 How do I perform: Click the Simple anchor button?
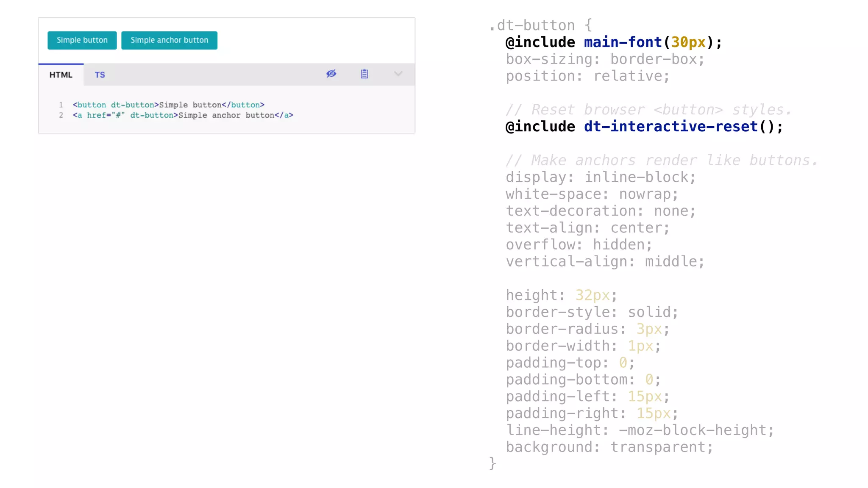pyautogui.click(x=169, y=40)
